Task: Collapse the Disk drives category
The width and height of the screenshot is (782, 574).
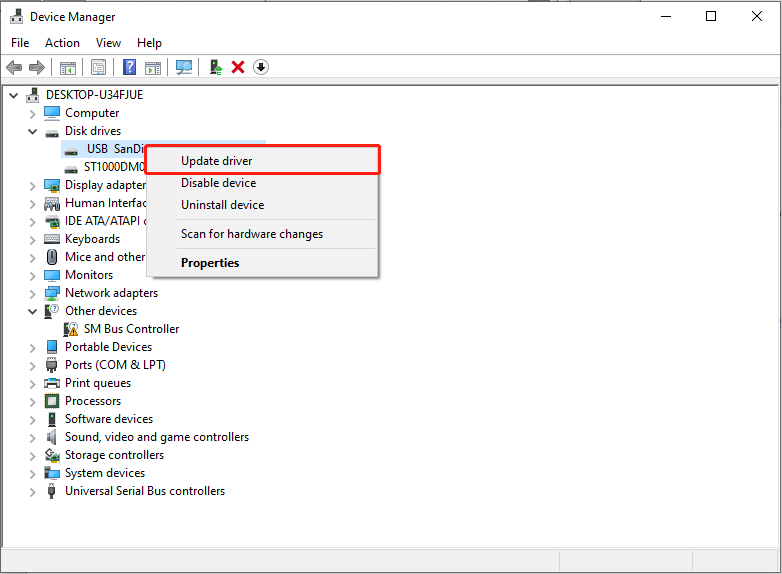Action: pyautogui.click(x=32, y=132)
